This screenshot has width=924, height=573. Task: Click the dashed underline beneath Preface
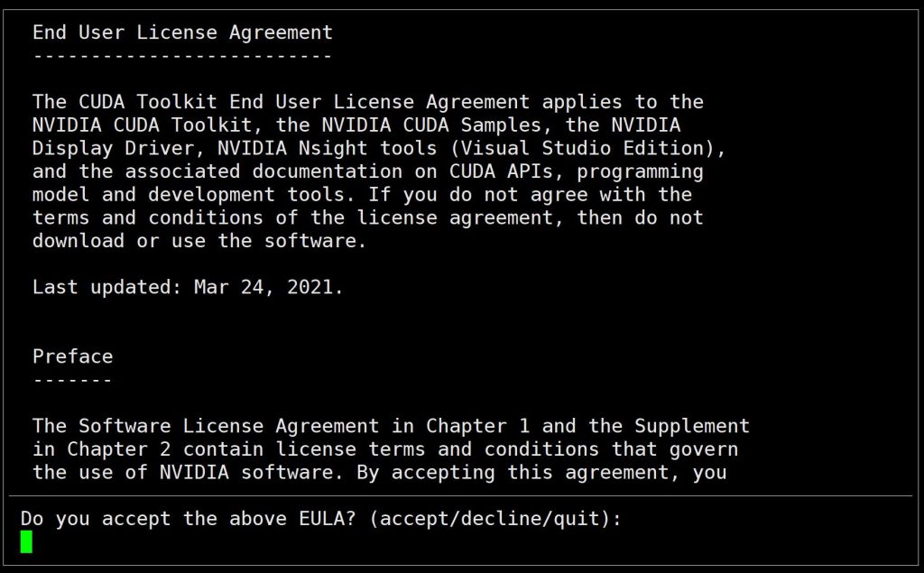(72, 380)
